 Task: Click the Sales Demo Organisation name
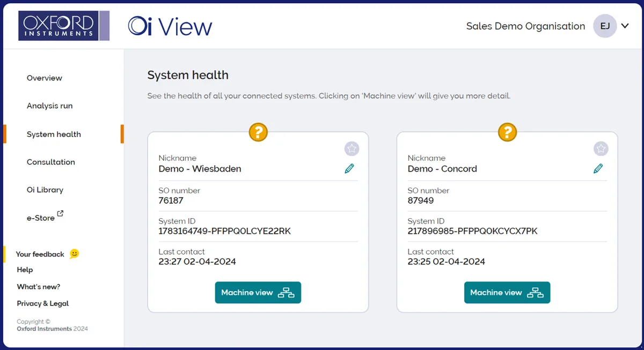[x=525, y=26]
